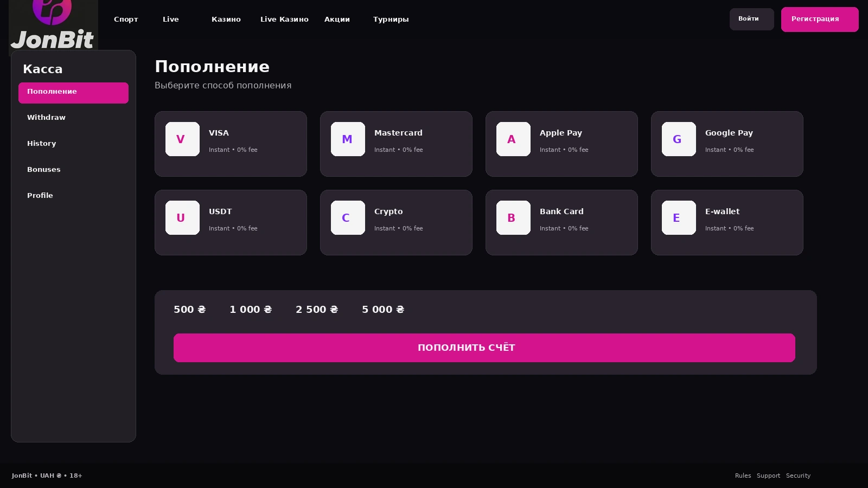Click the 'Instant • 0% fee' text under Apple Pay

click(x=564, y=150)
